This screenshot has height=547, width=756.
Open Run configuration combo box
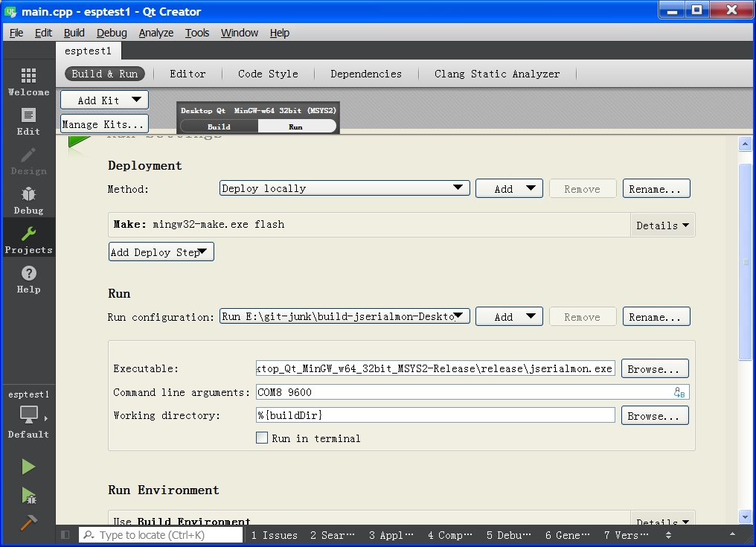[345, 316]
